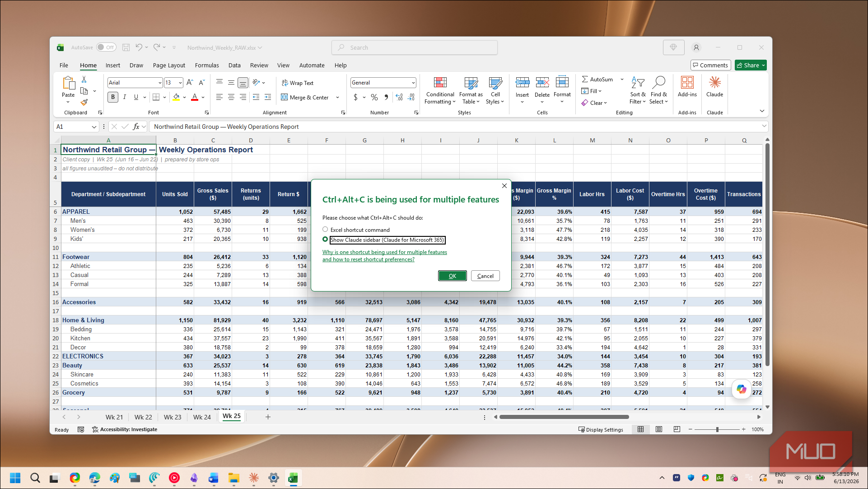Image resolution: width=868 pixels, height=489 pixels.
Task: Click the Page Layout view icon
Action: (x=659, y=429)
